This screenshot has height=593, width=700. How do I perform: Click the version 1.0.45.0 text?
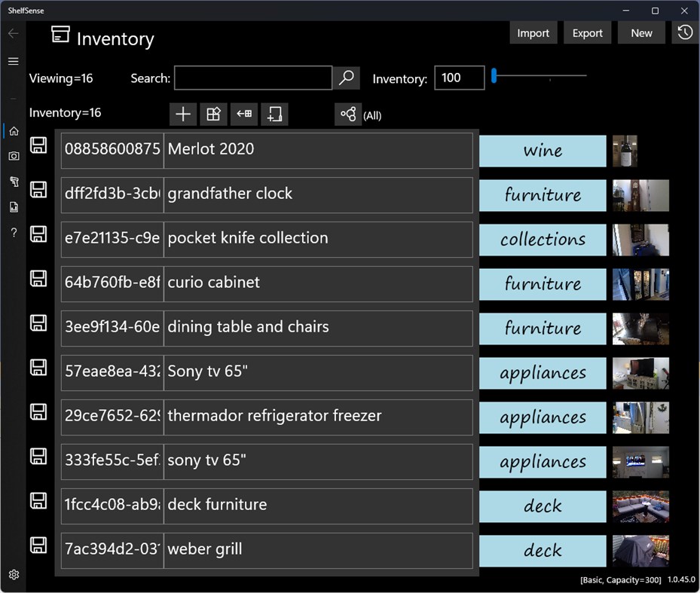click(x=681, y=579)
